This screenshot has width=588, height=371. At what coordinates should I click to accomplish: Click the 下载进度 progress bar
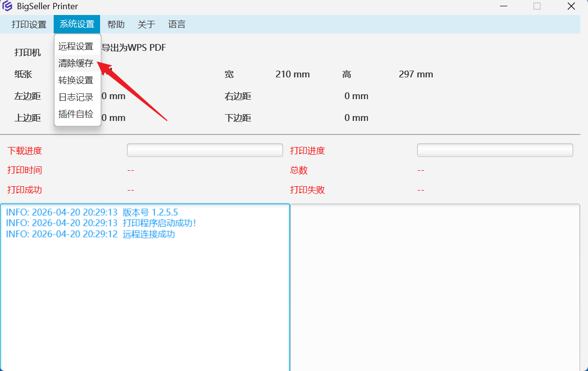point(205,150)
